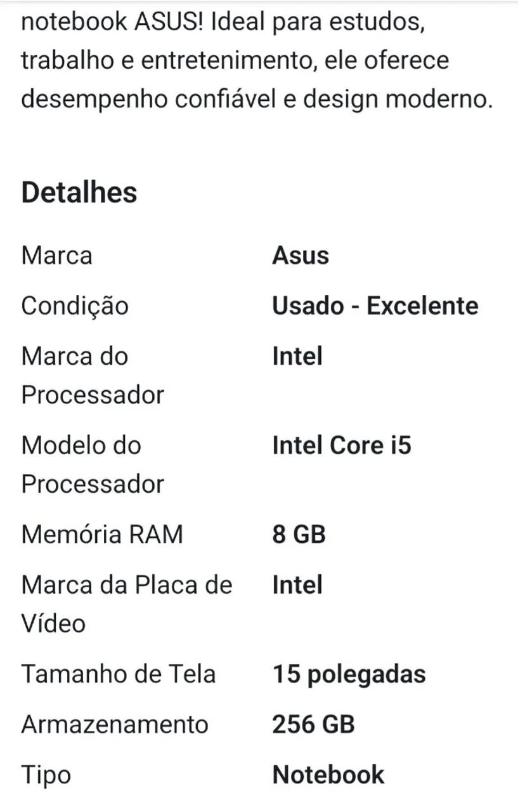Screen dimensions: 518x812
Task: Select the Tamanho de Tela label
Action: click(119, 674)
